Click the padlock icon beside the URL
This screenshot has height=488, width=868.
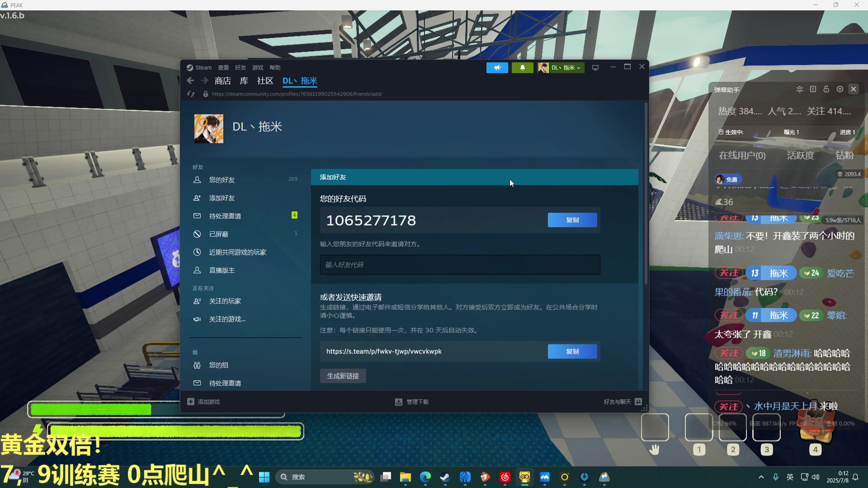[x=206, y=94]
